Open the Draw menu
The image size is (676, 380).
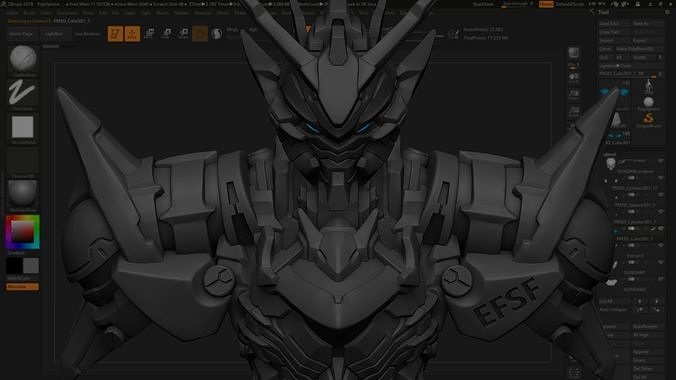[89, 13]
